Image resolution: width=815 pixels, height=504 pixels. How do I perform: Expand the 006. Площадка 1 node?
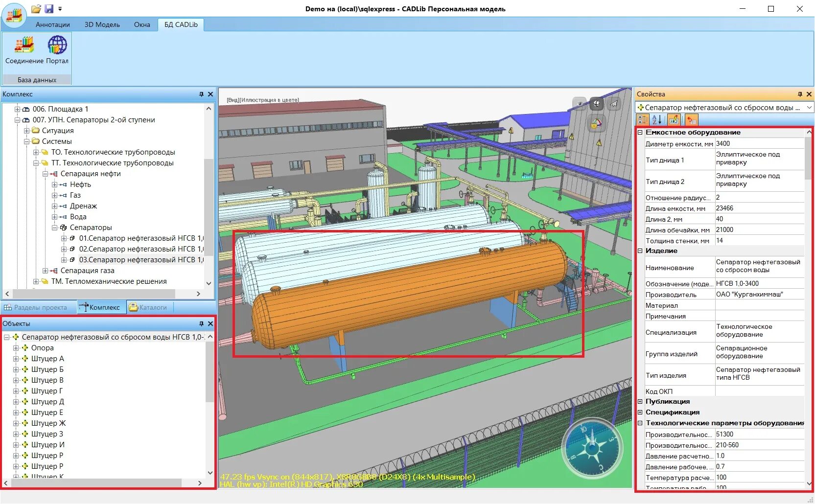17,109
